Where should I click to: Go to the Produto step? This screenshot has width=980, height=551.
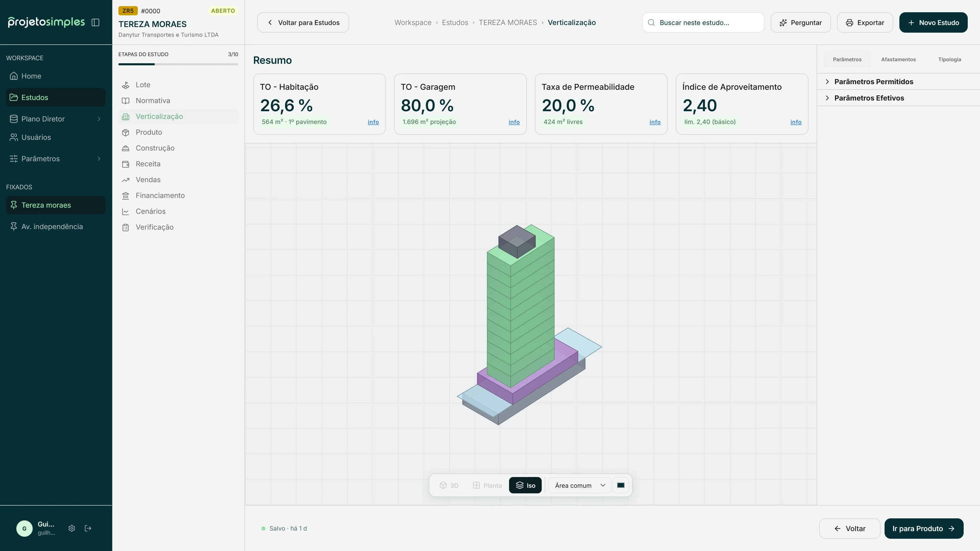tap(178, 132)
